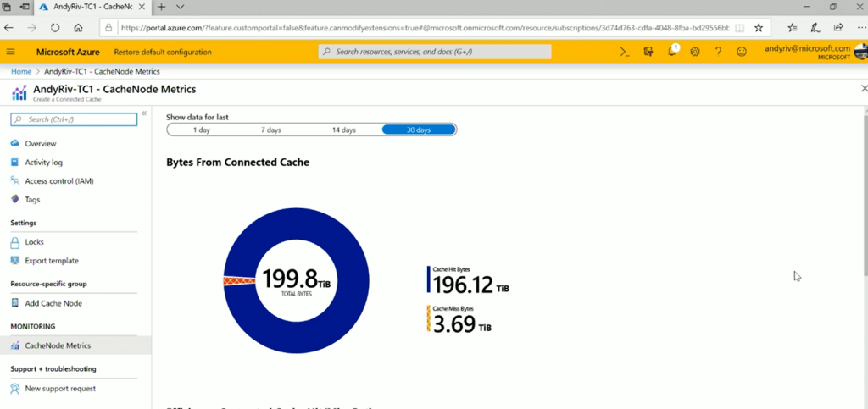The height and width of the screenshot is (409, 868).
Task: Show data for the last 1 day
Action: tap(202, 130)
